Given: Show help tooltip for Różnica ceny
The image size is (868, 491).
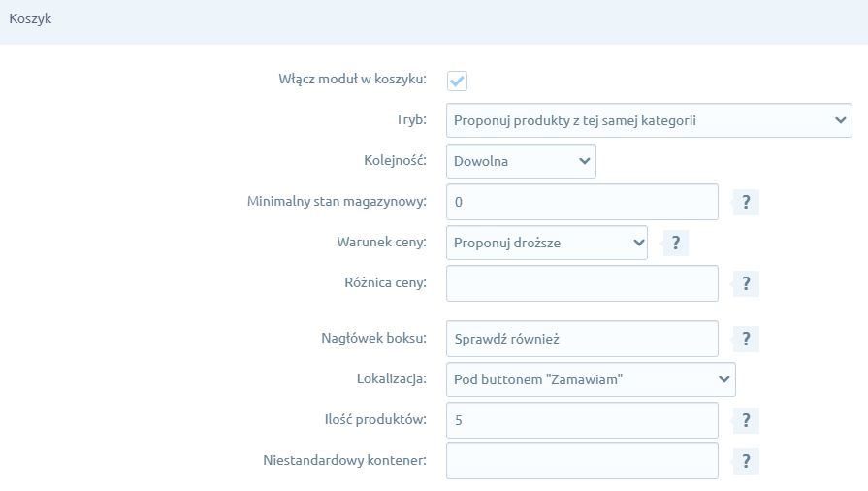Looking at the screenshot, I should [745, 283].
